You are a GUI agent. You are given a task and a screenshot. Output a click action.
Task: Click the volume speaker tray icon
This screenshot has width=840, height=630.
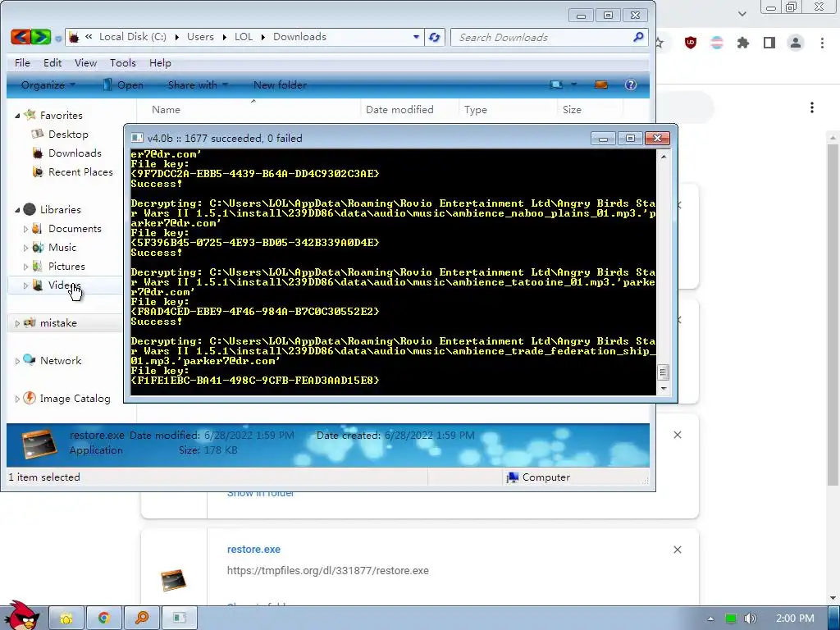(751, 619)
